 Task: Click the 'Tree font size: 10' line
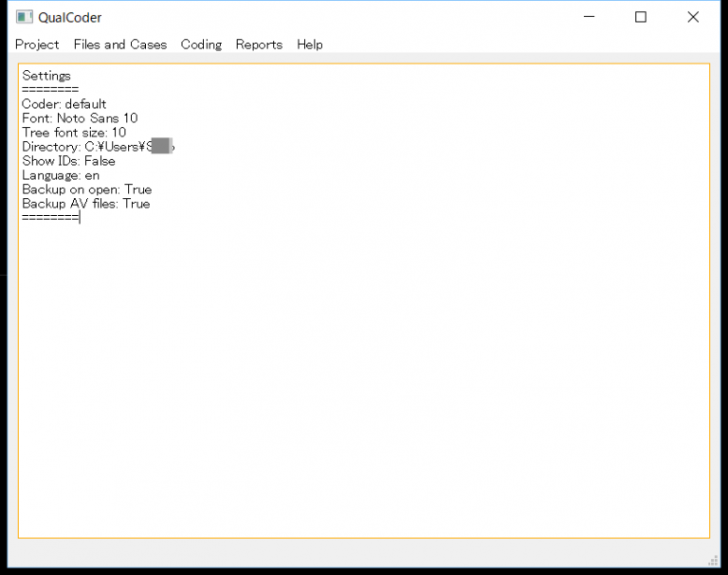74,133
